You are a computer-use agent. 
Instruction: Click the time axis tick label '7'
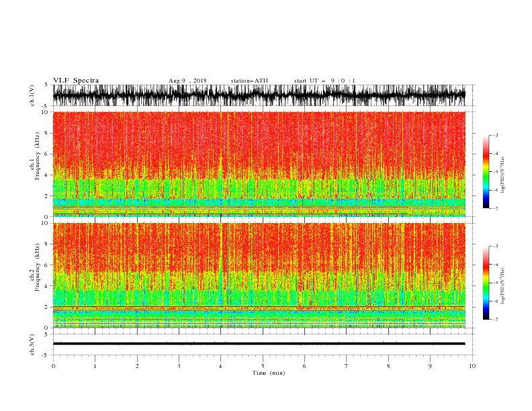coord(347,366)
